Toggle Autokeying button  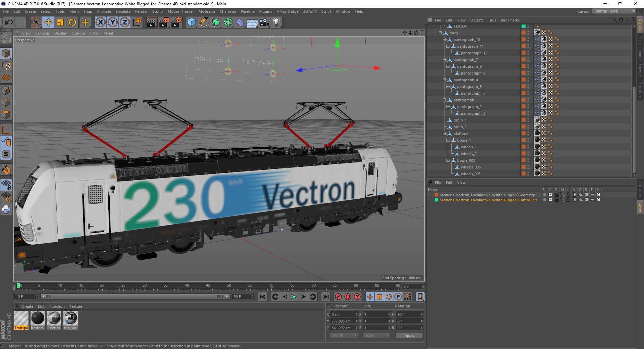[x=348, y=297]
